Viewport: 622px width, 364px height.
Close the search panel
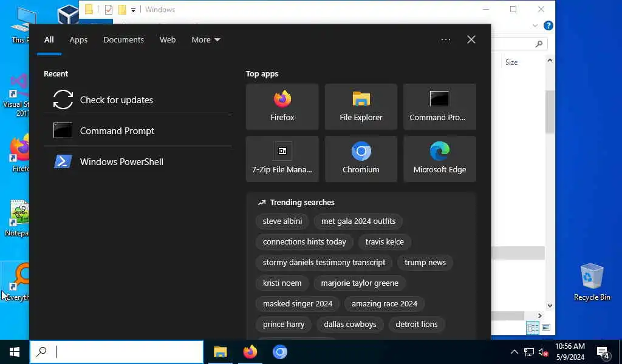(x=471, y=39)
